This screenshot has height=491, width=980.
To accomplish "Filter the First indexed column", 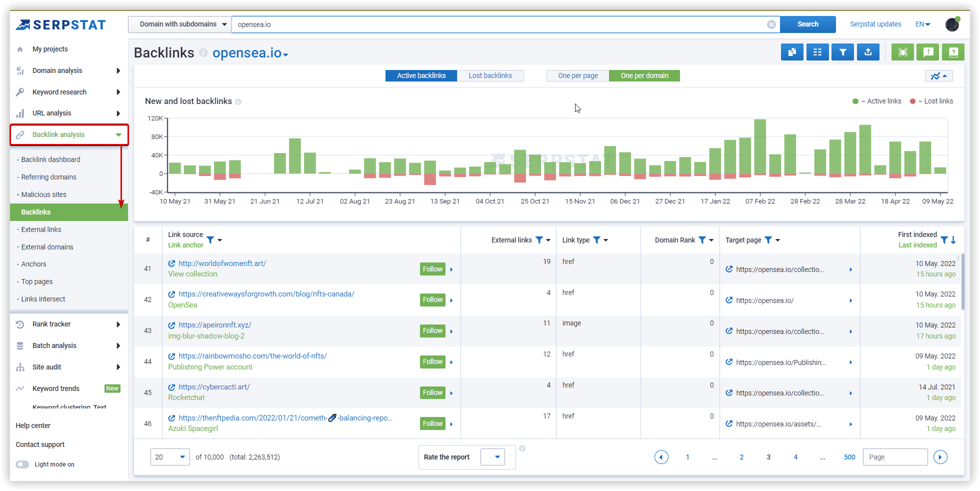I will [944, 240].
